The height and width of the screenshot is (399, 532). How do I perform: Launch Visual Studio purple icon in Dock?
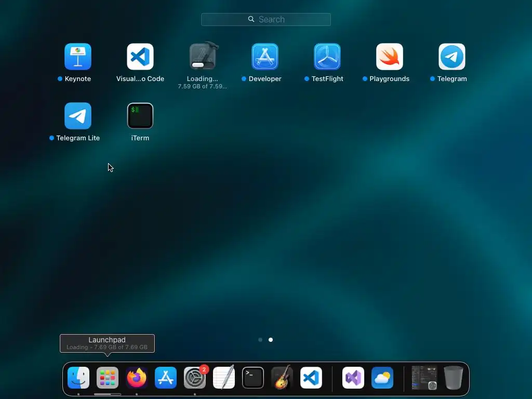point(353,378)
